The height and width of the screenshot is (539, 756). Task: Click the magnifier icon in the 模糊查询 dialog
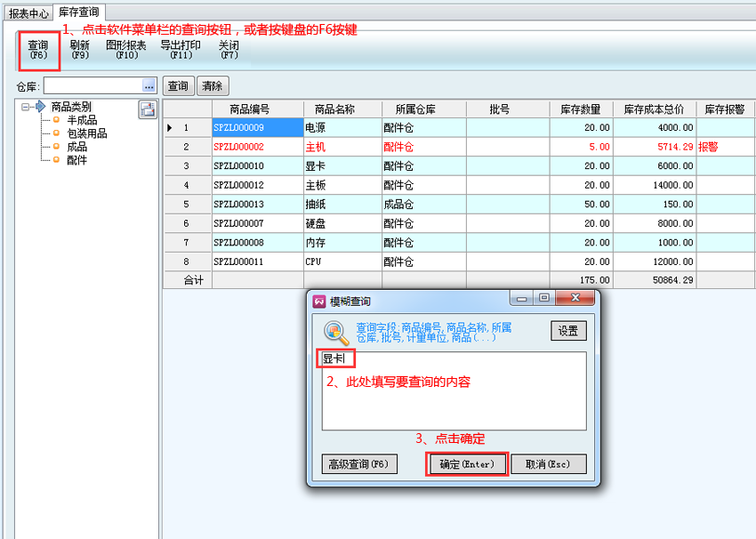coord(336,332)
